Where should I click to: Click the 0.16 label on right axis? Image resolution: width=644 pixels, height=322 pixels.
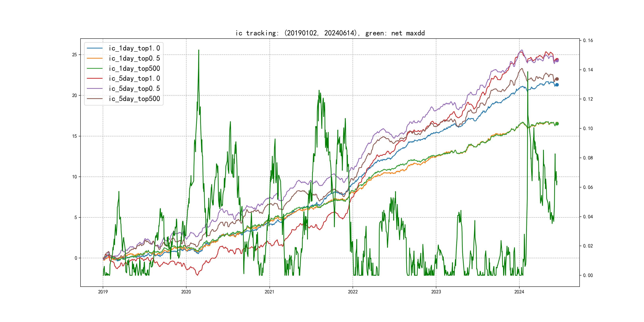pyautogui.click(x=588, y=41)
